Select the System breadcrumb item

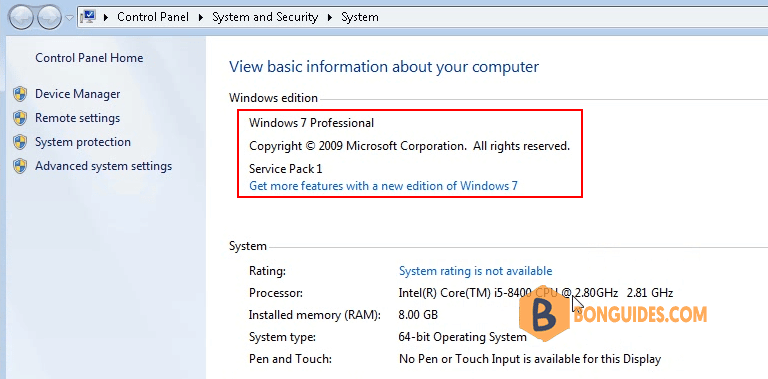click(x=360, y=17)
